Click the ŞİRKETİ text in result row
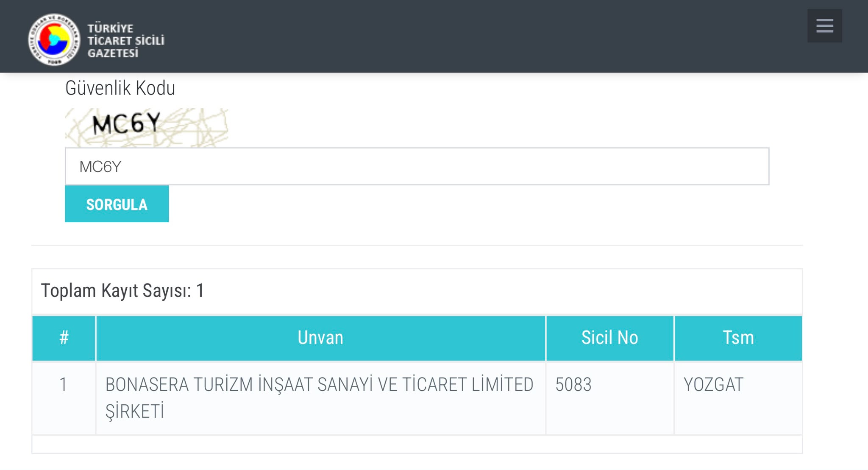Viewport: 868px width, 470px height. 135,411
